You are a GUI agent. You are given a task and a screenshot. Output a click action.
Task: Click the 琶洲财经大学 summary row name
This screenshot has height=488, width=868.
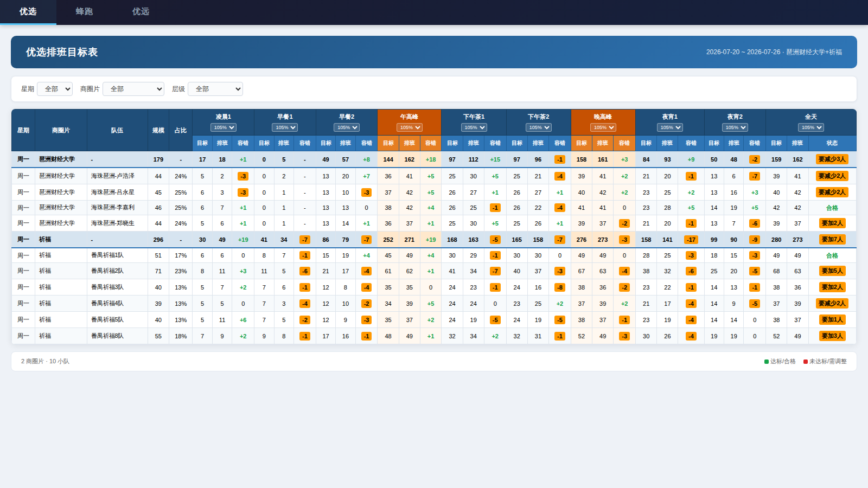click(x=57, y=159)
